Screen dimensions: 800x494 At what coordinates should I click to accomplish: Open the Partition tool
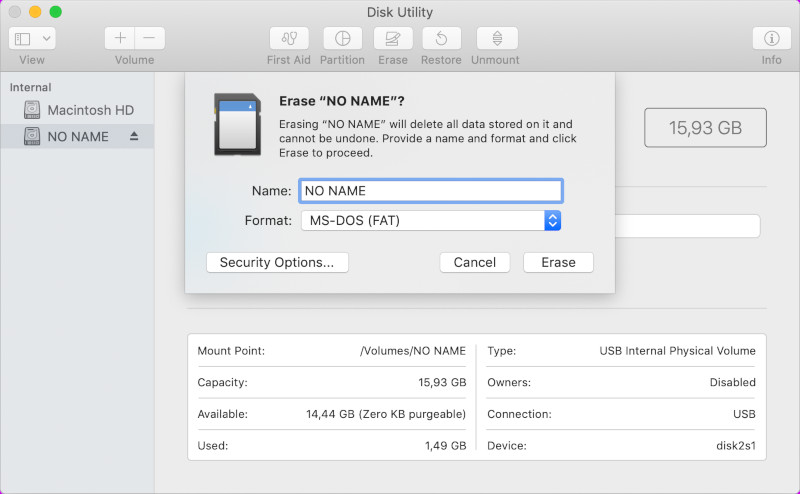(342, 39)
